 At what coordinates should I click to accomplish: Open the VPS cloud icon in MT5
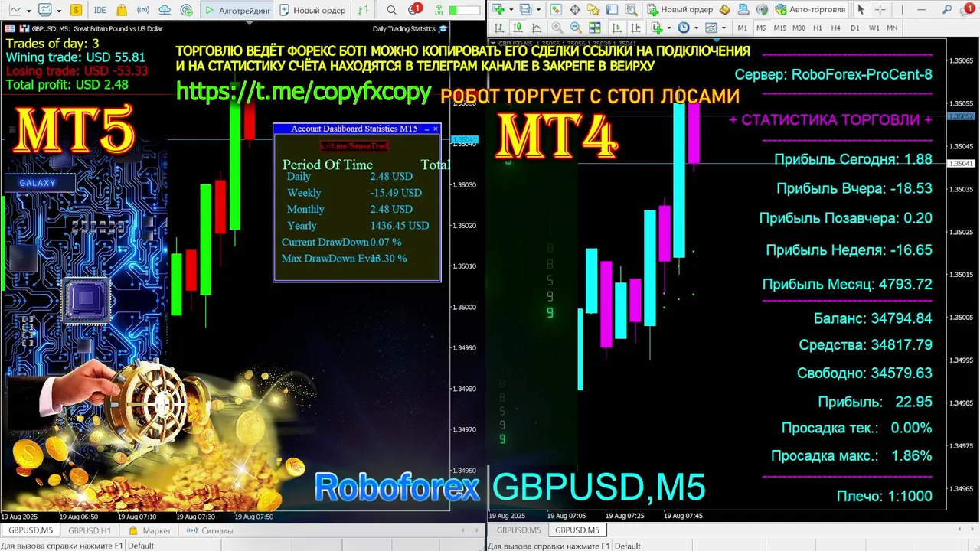[x=165, y=10]
